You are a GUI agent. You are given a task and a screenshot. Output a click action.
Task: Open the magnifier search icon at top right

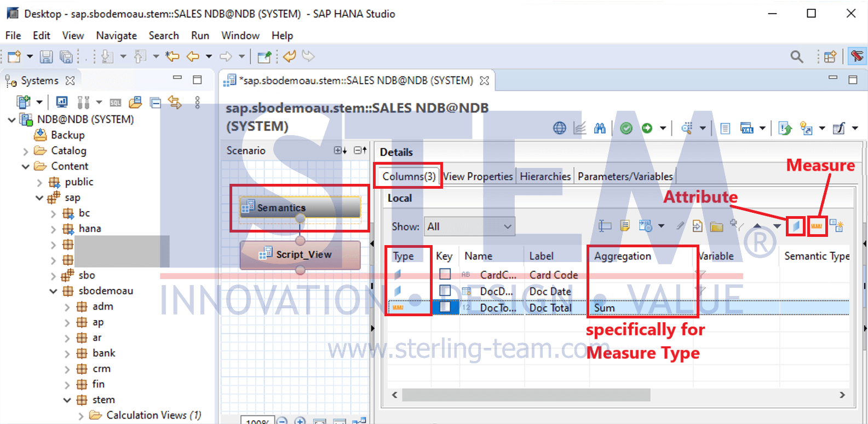click(797, 56)
